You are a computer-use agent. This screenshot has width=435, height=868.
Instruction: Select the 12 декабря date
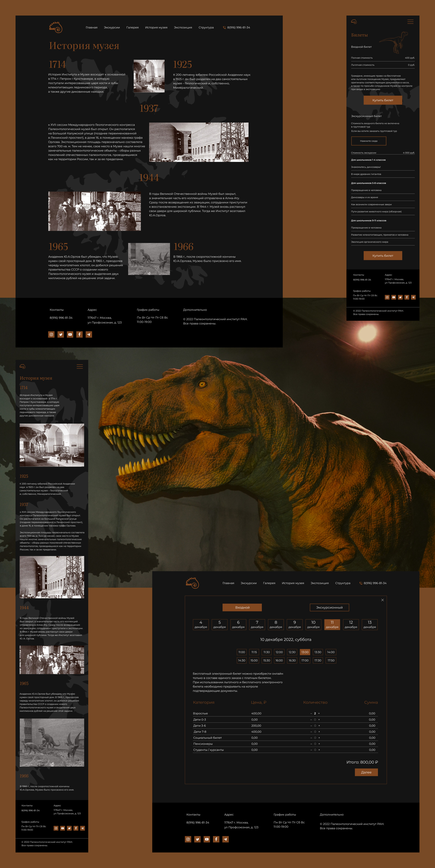point(351,624)
